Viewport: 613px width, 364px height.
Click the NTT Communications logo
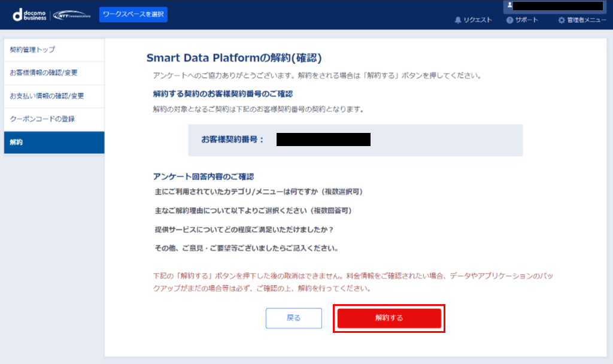72,16
